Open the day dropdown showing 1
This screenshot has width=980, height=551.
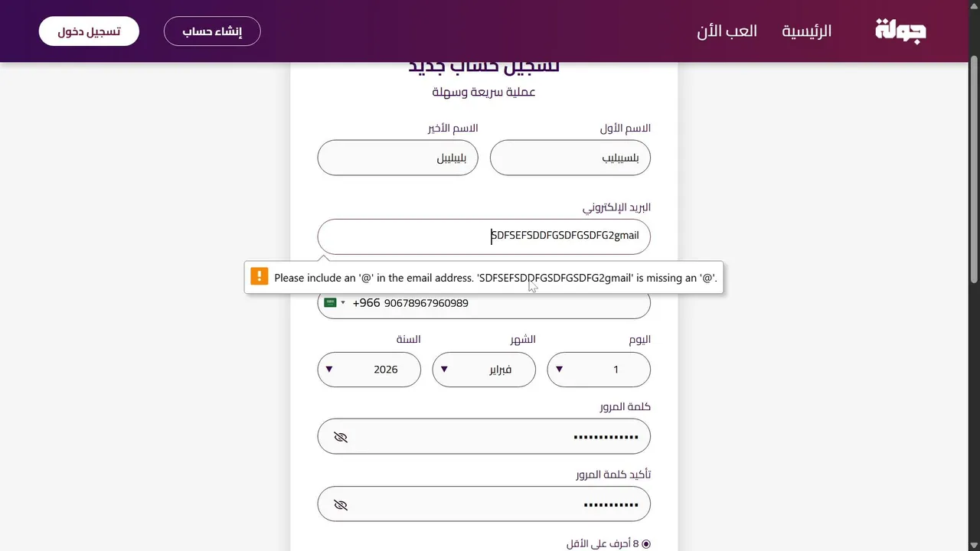tap(599, 370)
